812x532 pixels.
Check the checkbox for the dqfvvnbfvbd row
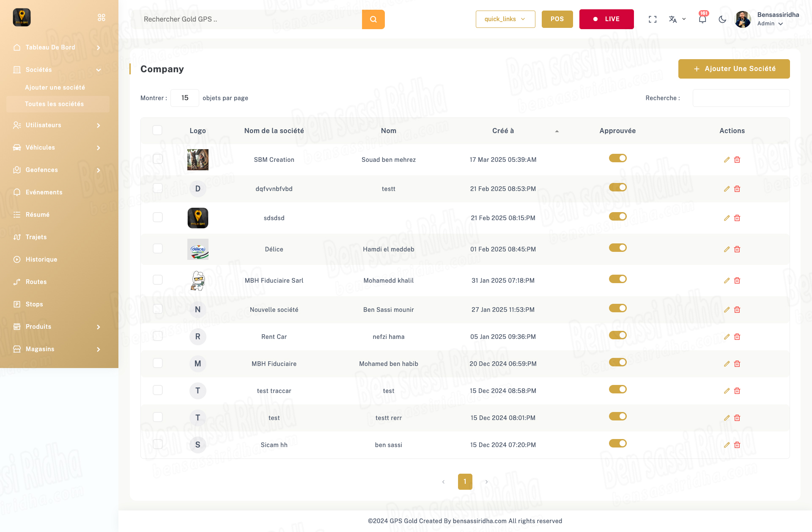(158, 188)
